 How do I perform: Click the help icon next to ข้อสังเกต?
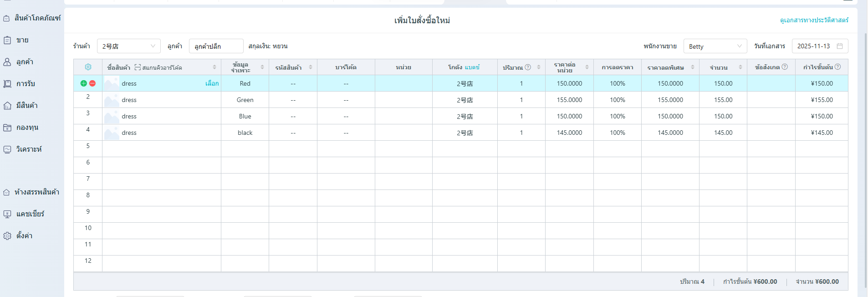click(785, 67)
